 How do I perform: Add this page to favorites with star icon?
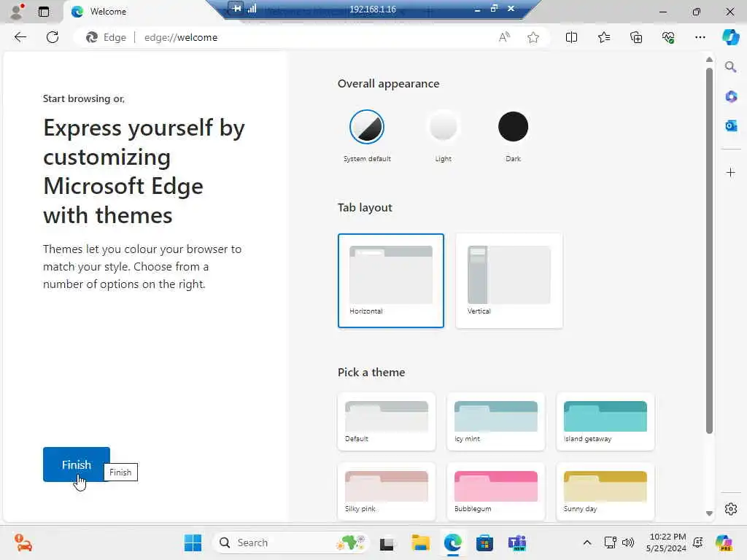pyautogui.click(x=533, y=37)
